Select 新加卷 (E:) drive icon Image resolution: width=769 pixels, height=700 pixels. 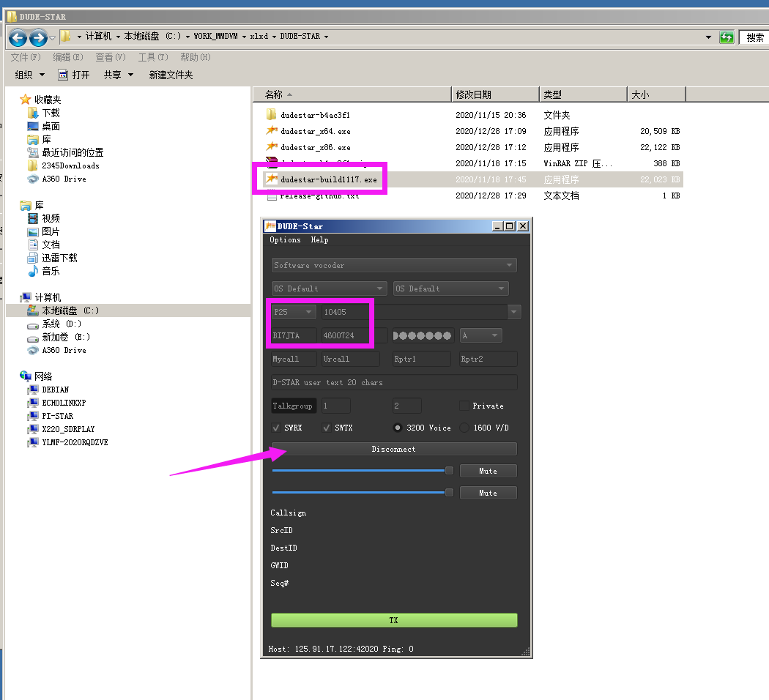(x=33, y=338)
